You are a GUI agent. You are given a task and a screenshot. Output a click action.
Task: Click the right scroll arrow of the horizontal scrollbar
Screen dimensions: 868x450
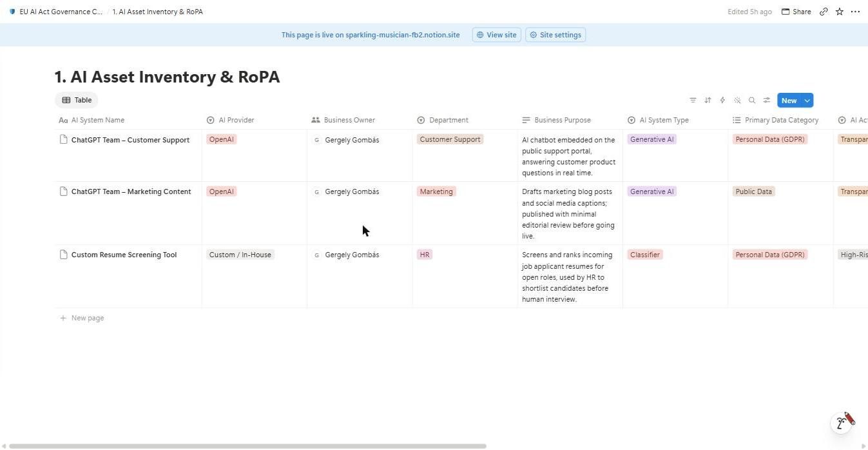tap(864, 445)
